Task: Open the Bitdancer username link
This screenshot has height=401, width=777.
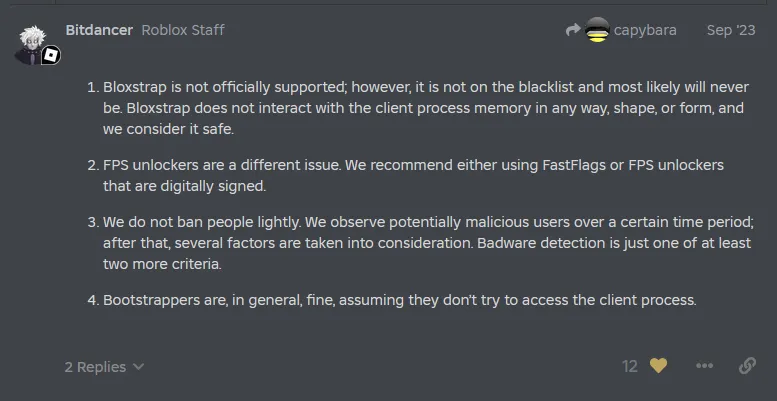Action: click(99, 30)
